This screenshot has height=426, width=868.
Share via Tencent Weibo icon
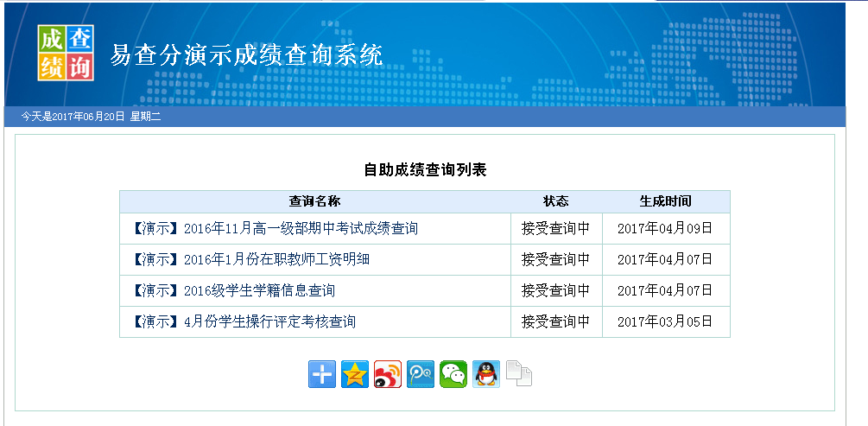[x=421, y=374]
